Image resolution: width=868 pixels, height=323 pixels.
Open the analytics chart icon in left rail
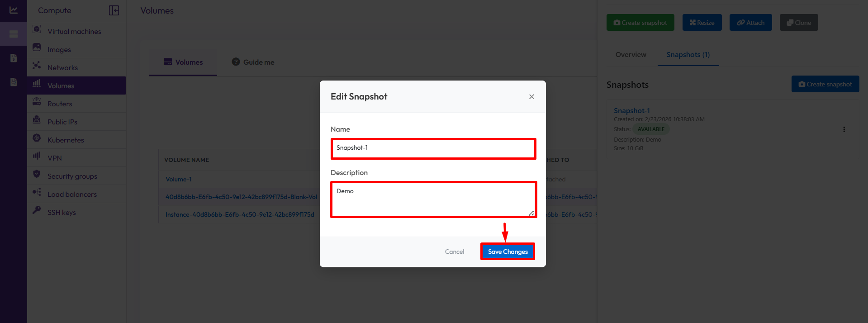point(14,10)
